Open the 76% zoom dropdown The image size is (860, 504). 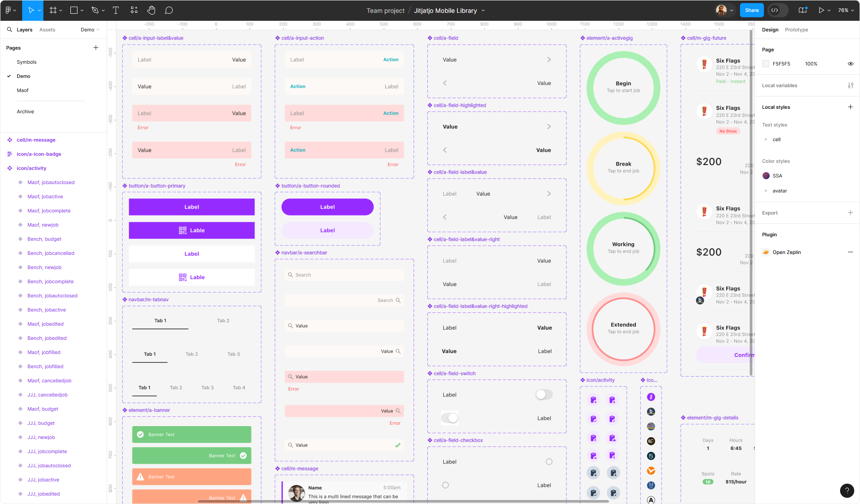[x=846, y=10]
